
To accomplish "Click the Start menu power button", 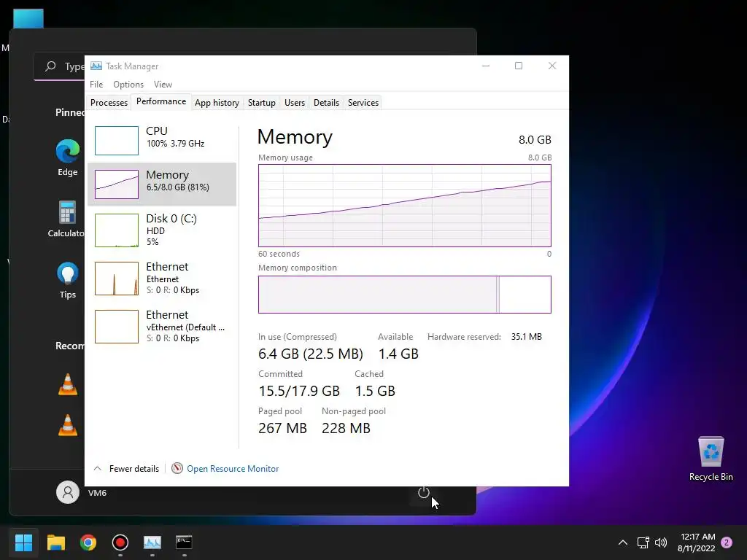I will 424,492.
